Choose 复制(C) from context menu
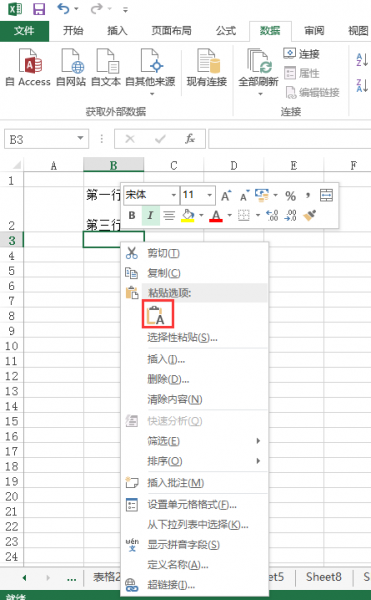The width and height of the screenshot is (371, 600). pyautogui.click(x=194, y=273)
